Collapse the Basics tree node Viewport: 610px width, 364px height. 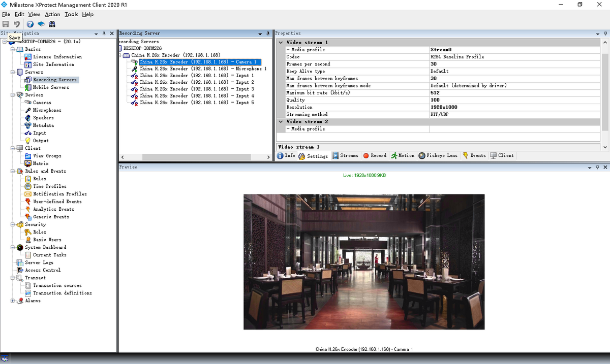pos(13,49)
